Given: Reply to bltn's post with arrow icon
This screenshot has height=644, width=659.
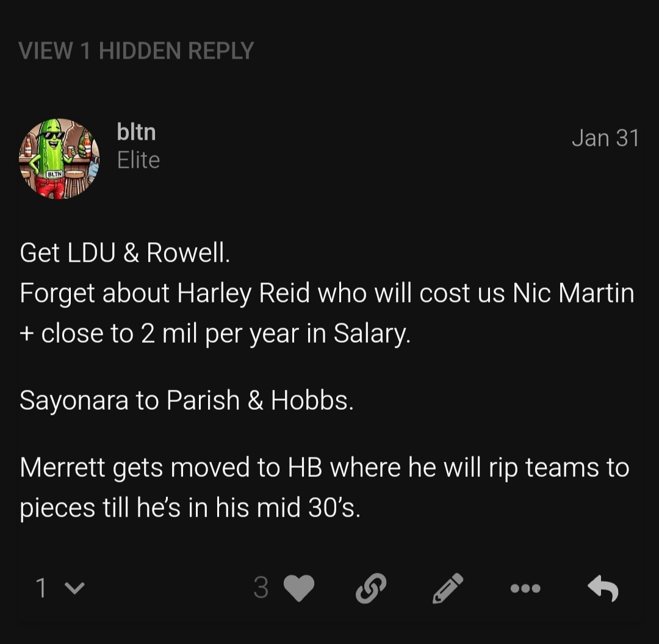Looking at the screenshot, I should click(603, 588).
